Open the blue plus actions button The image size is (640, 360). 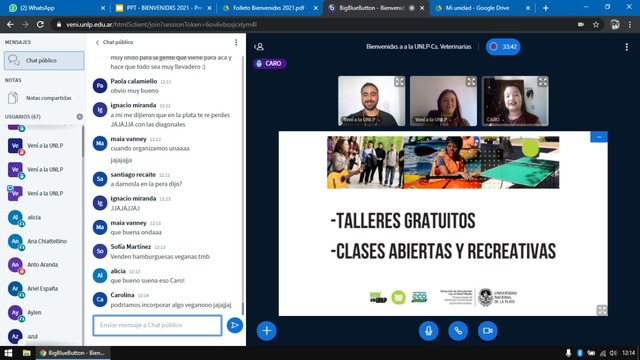(267, 331)
